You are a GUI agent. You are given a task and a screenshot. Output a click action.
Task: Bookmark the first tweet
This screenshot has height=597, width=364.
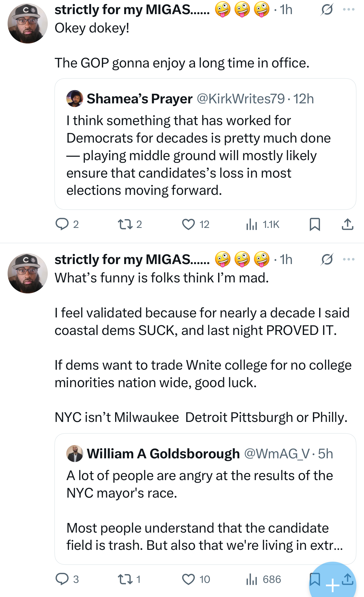[x=315, y=225]
